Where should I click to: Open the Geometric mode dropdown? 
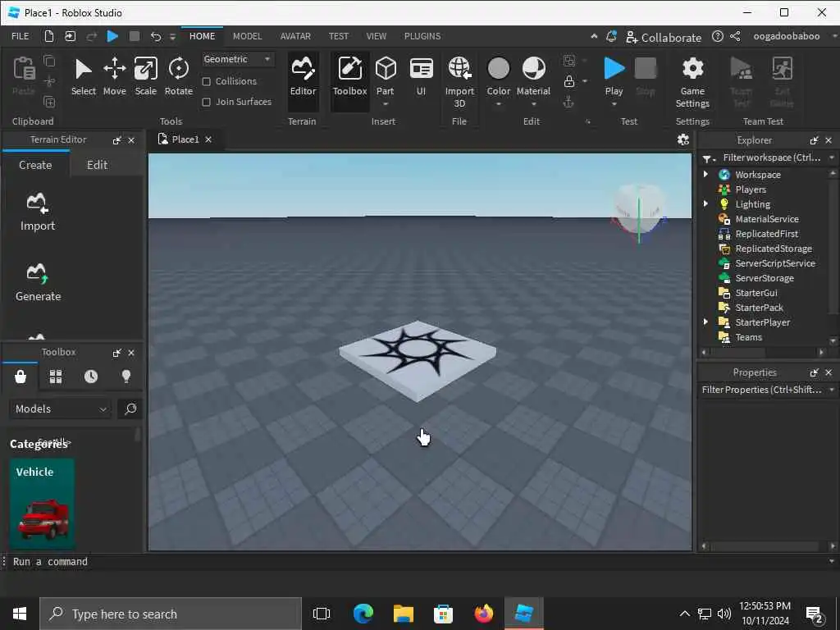tap(237, 59)
